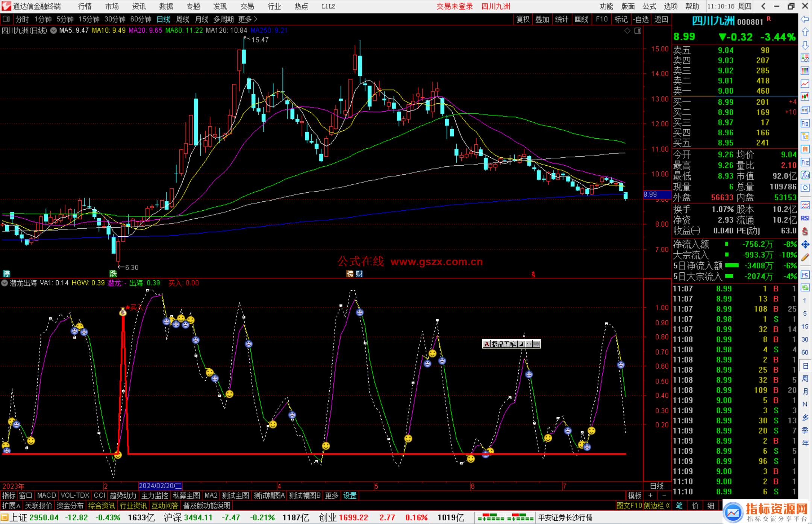Click the four-way move arrows icon

click(x=805, y=245)
